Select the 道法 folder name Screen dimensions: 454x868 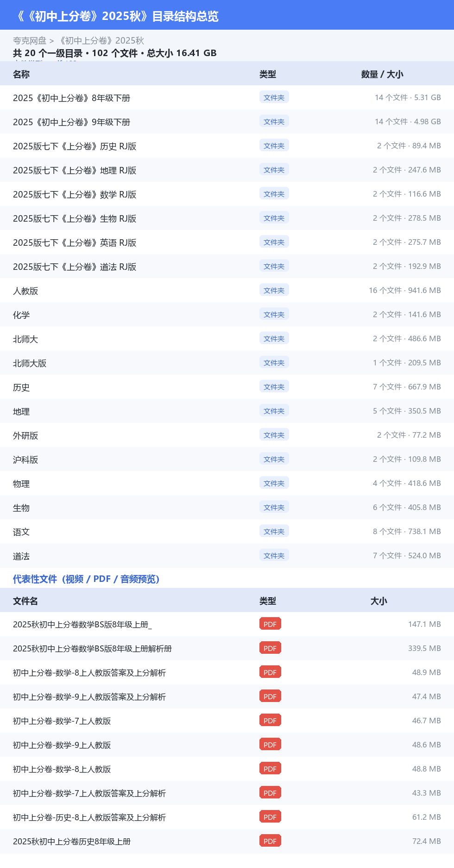point(21,556)
